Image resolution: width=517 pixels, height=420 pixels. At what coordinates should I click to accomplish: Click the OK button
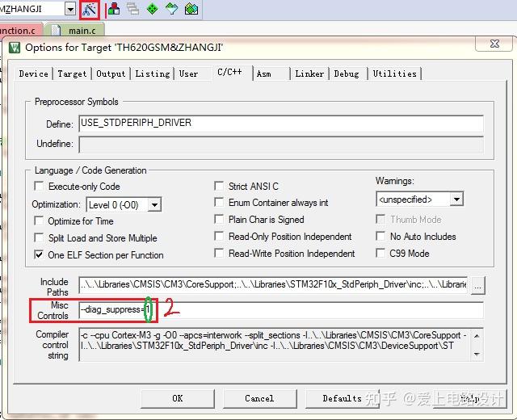tap(178, 398)
